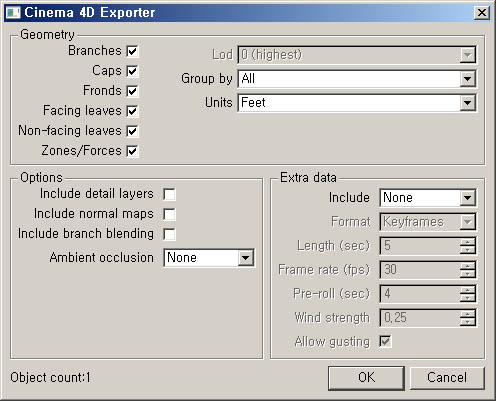Click the Length (sec) spinner arrows

pos(468,246)
